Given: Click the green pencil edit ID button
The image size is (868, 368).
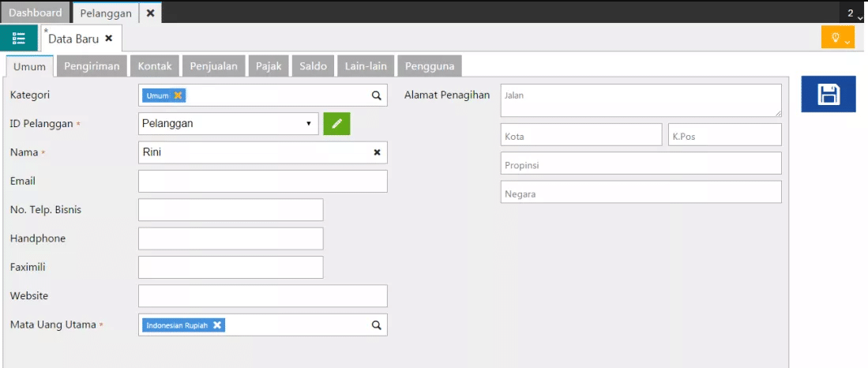Looking at the screenshot, I should pyautogui.click(x=336, y=124).
